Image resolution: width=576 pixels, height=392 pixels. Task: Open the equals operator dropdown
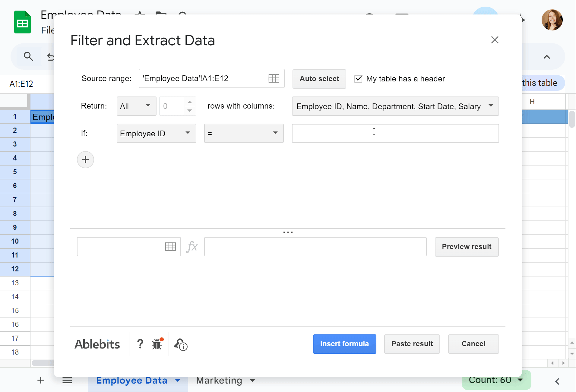(244, 133)
